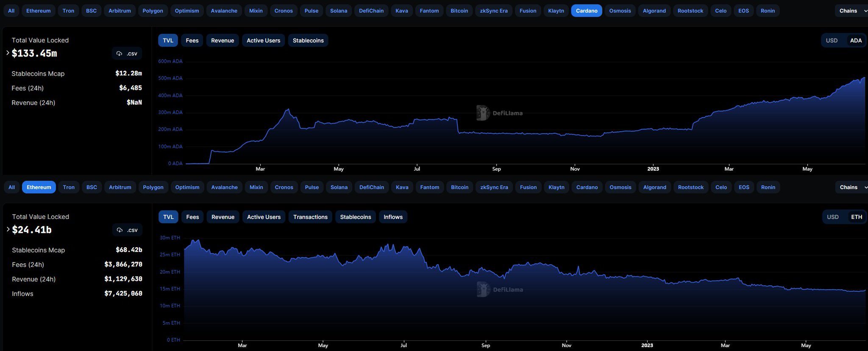The height and width of the screenshot is (351, 868).
Task: Select Arbitrum chain in top row
Action: point(120,11)
